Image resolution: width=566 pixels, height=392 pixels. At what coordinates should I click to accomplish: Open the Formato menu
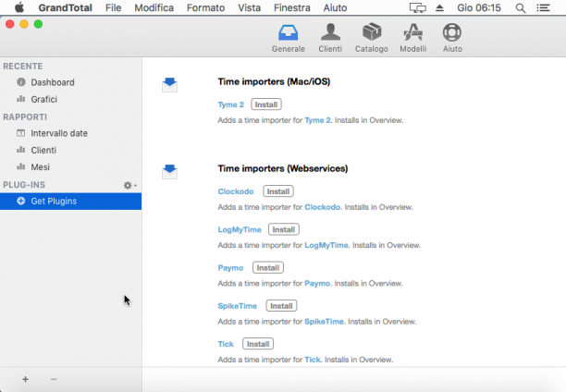click(205, 7)
